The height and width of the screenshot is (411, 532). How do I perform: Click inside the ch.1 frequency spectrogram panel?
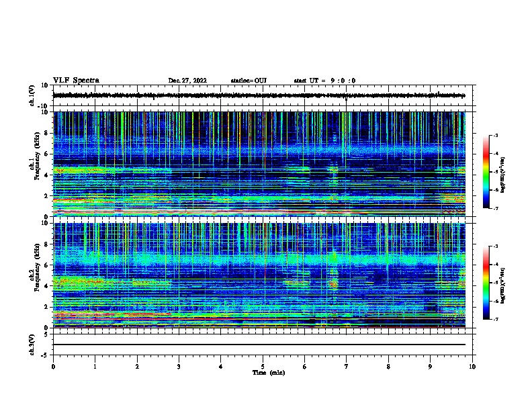click(x=259, y=164)
